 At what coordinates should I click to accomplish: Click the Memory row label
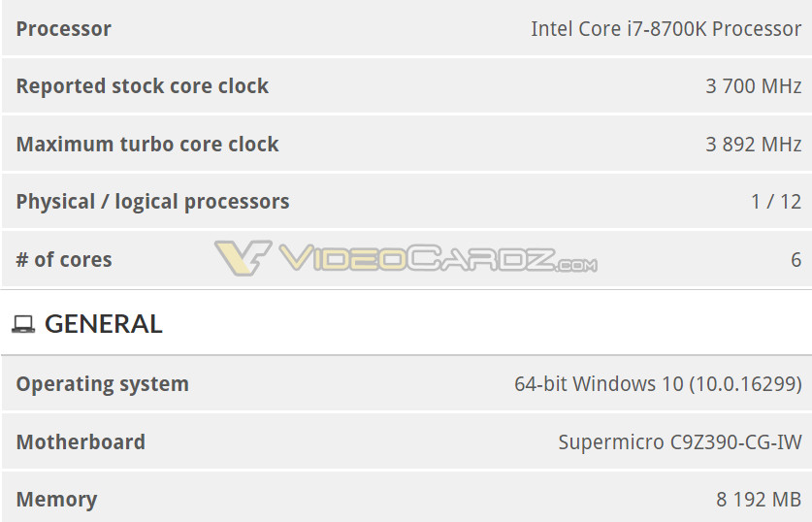(x=56, y=500)
